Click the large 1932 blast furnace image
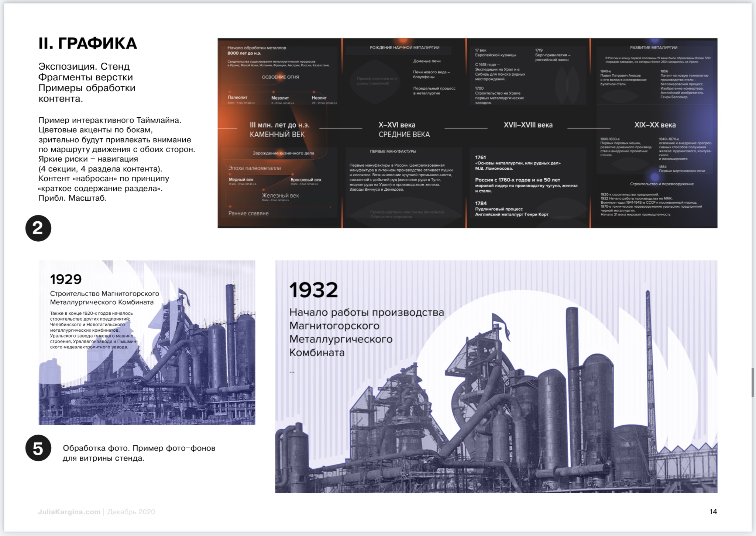 click(496, 377)
